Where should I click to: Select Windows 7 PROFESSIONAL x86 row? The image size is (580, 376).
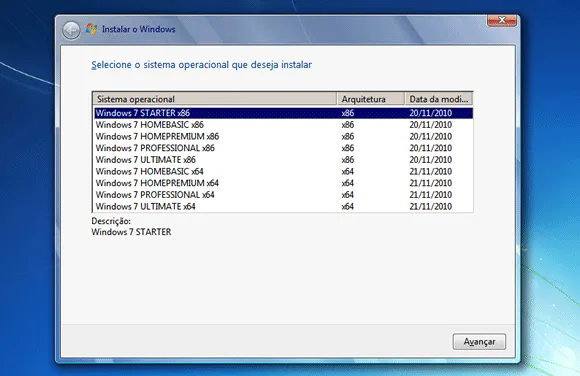283,148
